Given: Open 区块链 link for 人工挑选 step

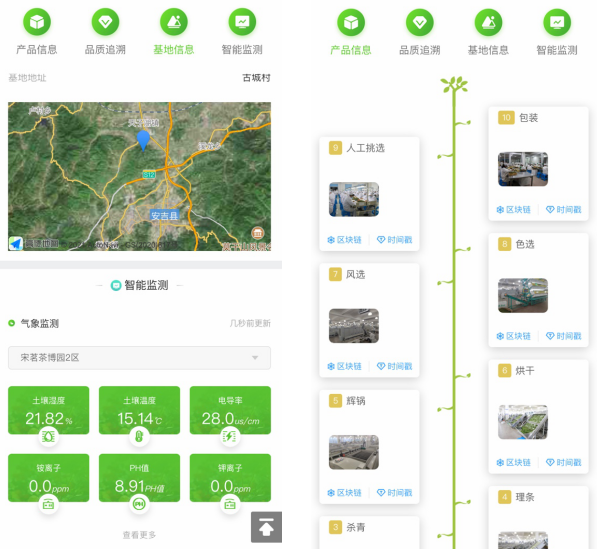Looking at the screenshot, I should (x=344, y=240).
